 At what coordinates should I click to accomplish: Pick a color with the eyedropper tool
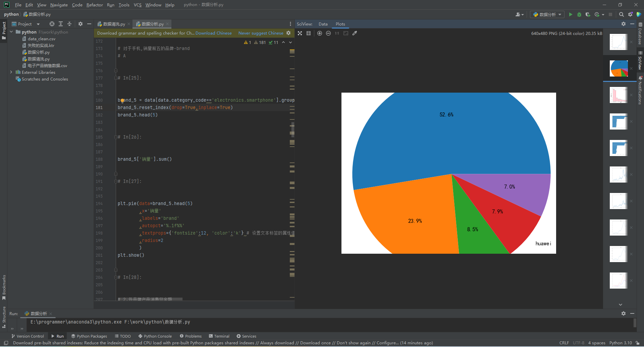click(x=355, y=33)
